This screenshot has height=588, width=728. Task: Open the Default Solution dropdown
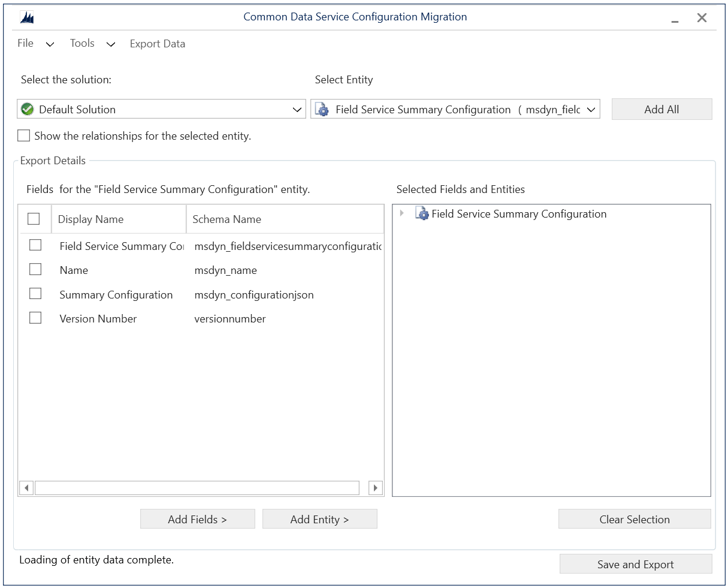(297, 110)
